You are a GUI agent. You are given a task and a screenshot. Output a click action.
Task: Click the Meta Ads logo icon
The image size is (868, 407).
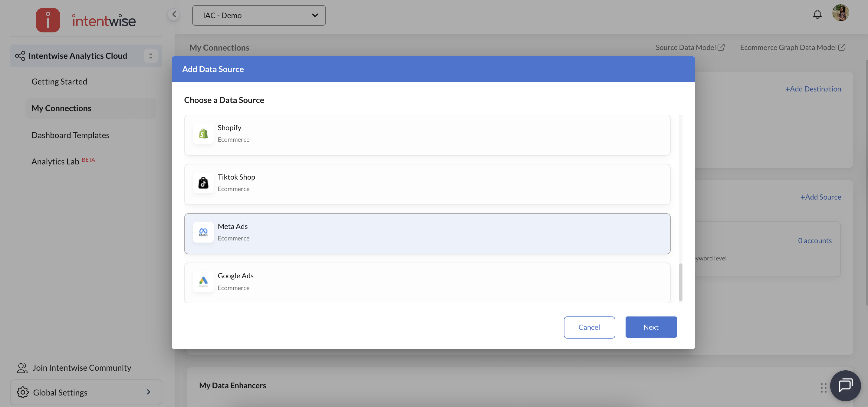pos(203,232)
